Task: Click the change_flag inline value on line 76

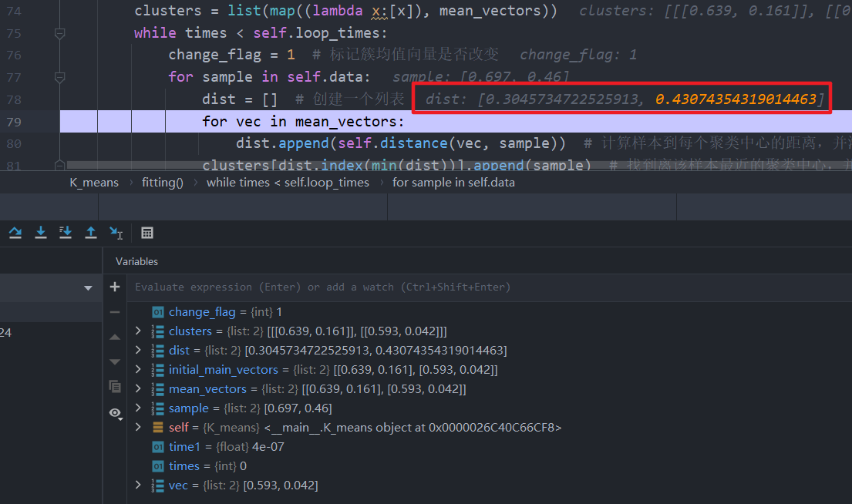Action: [578, 54]
